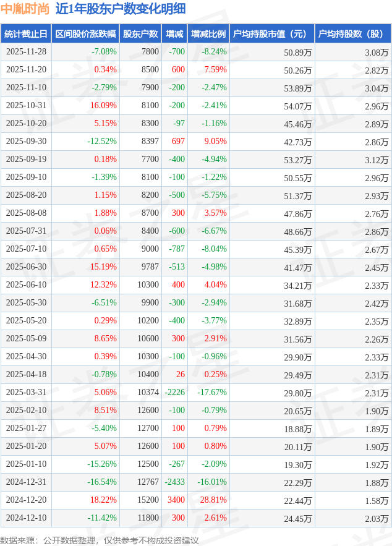Viewport: 392px width, 546px height.
Task: Click the 股东户数 column header
Action: pos(140,34)
